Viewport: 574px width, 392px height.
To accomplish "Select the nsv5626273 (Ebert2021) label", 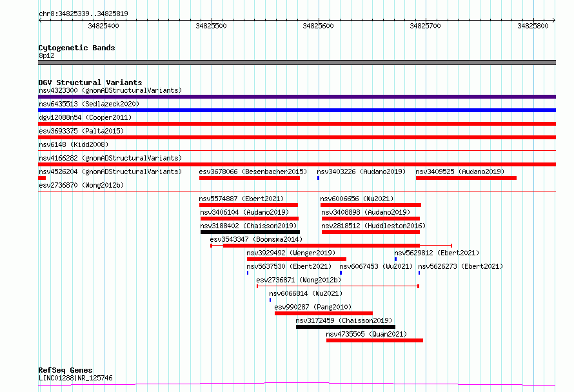I will (x=460, y=266).
